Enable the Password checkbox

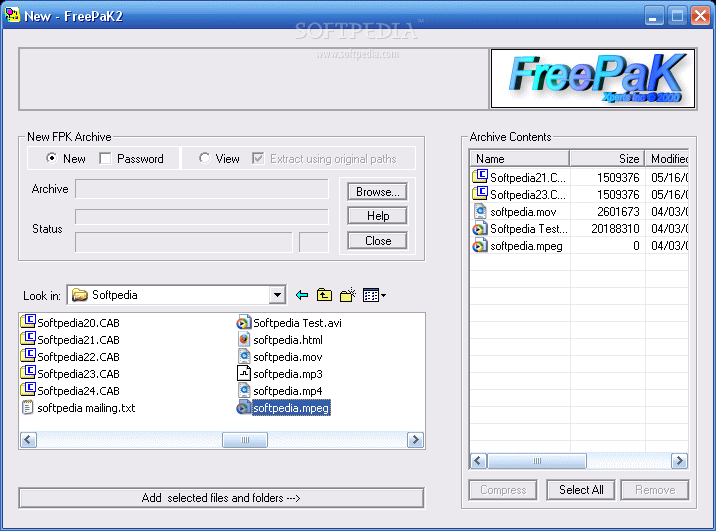pos(105,158)
